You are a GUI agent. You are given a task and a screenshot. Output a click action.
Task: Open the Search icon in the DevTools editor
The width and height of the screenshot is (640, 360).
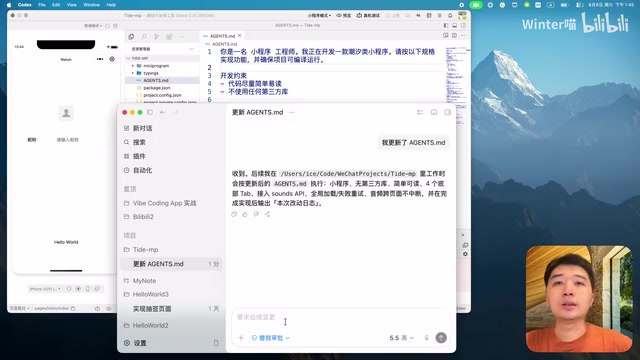coord(144,37)
